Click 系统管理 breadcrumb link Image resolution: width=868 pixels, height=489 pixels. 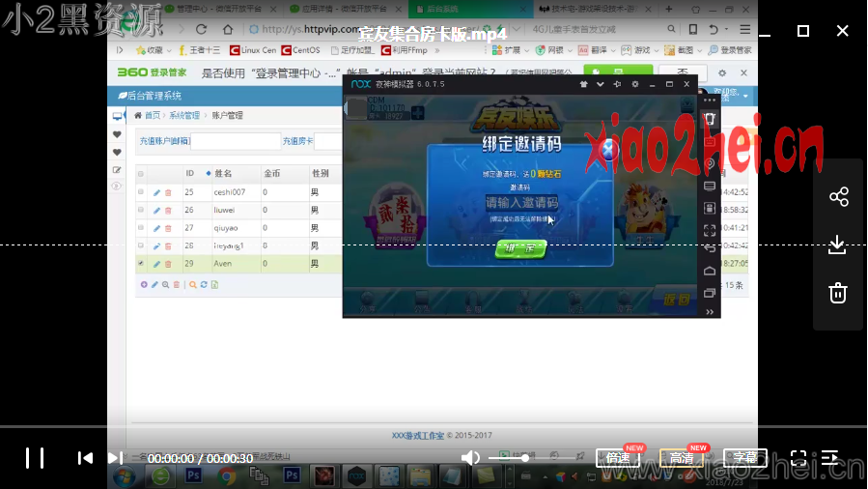pos(184,115)
